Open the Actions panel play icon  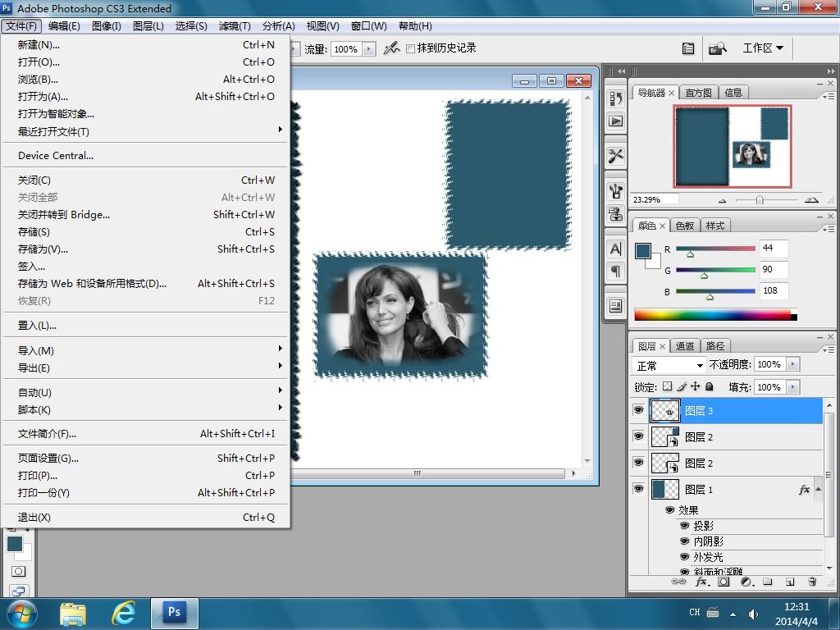(x=616, y=121)
